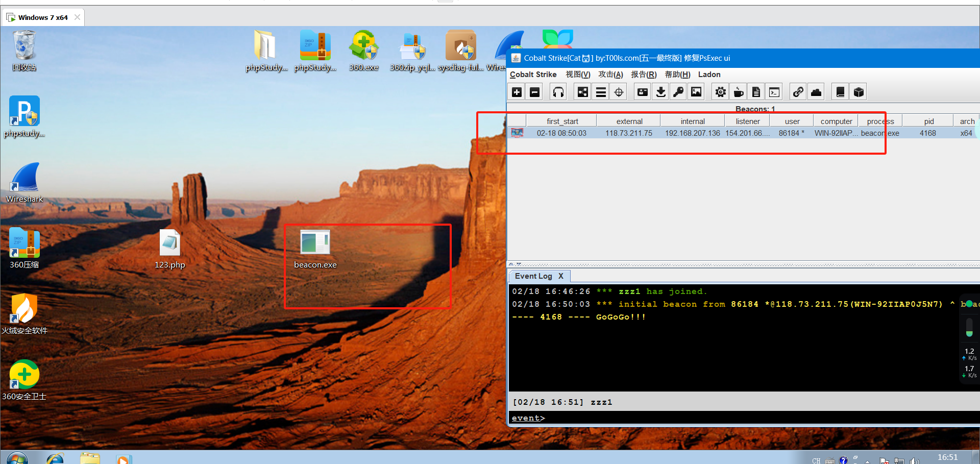Open the Listeners panel via headphones icon
The height and width of the screenshot is (464, 980).
point(558,91)
